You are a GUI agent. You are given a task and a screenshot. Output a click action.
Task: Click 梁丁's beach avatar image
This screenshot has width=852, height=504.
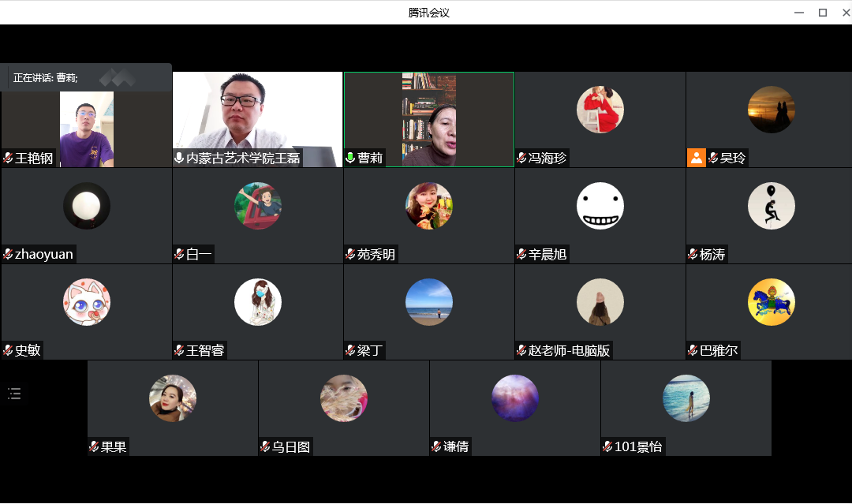coord(428,302)
